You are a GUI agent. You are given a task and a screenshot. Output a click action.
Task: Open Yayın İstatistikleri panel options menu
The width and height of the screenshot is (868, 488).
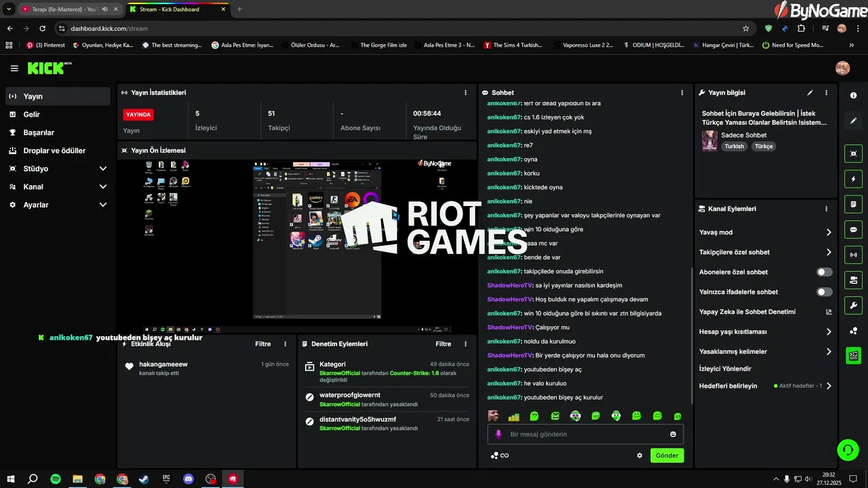(465, 93)
